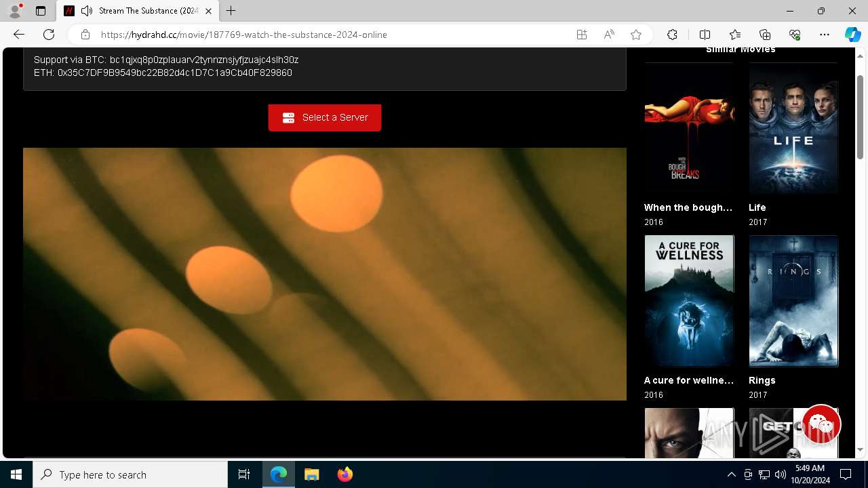868x488 pixels.
Task: Open notification center icon
Action: [x=846, y=474]
